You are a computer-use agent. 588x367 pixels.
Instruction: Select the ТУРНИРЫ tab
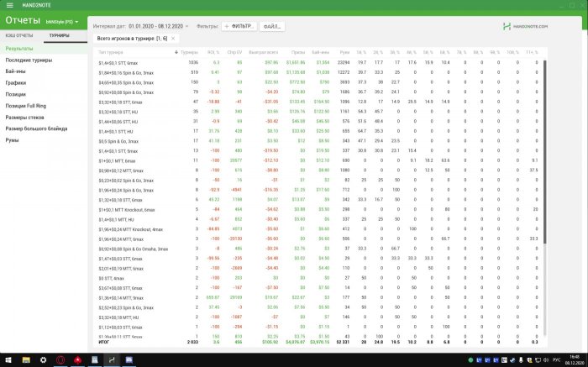coord(60,35)
